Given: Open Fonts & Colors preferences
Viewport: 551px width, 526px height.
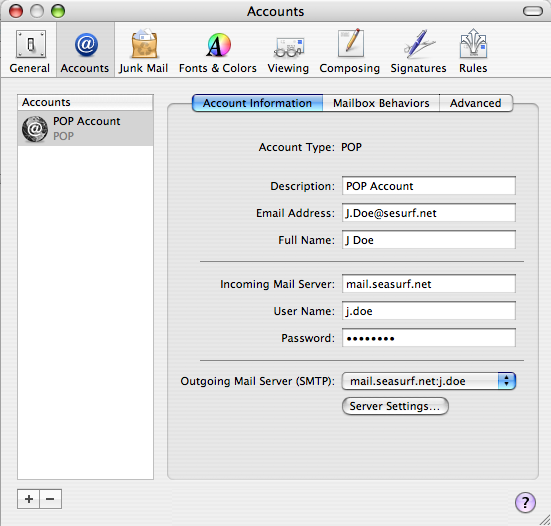Looking at the screenshot, I should [x=218, y=51].
